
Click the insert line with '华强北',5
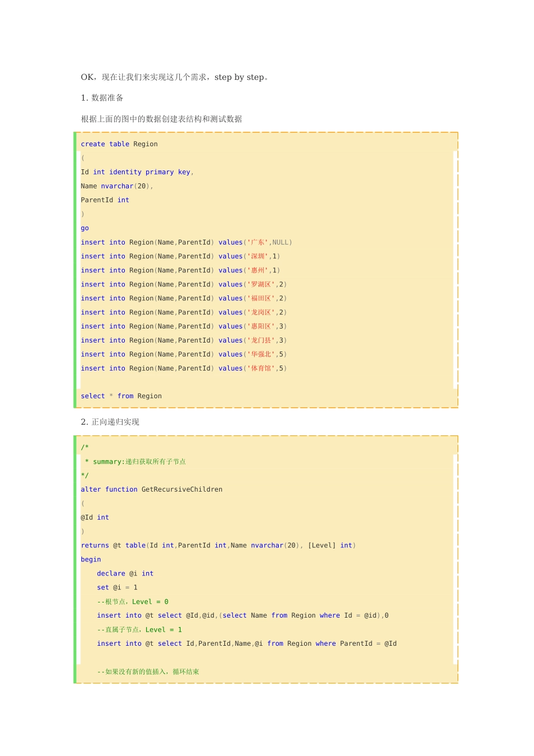[184, 354]
